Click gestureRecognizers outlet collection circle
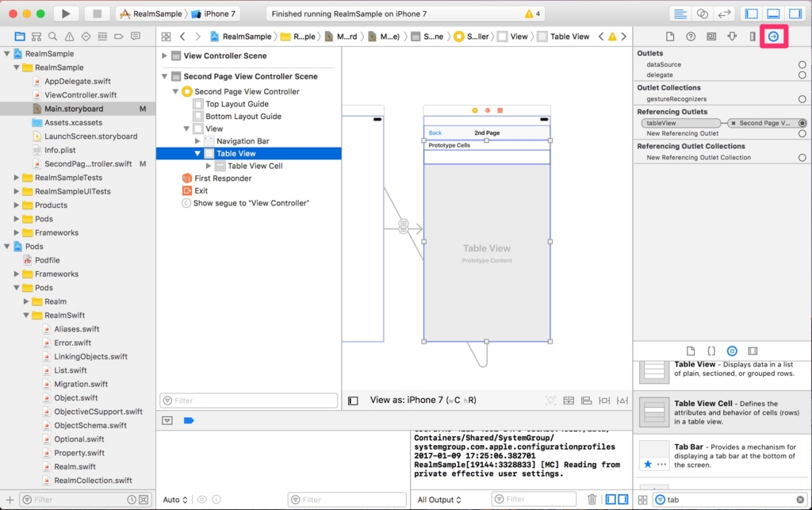 pos(802,99)
